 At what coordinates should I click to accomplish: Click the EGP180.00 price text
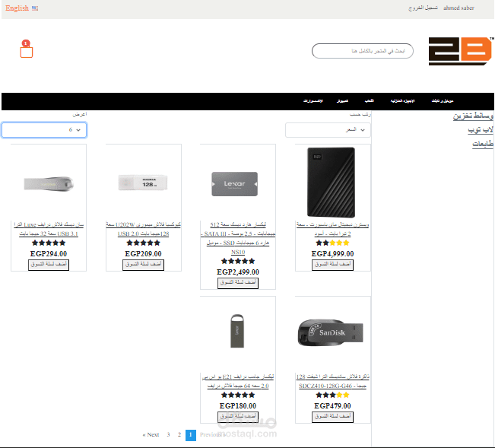click(x=238, y=406)
